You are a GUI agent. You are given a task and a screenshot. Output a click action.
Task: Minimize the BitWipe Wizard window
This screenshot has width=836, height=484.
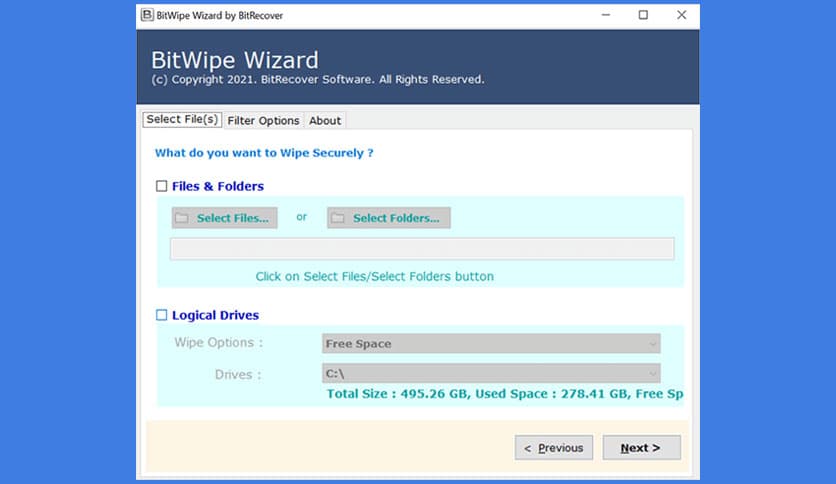click(x=606, y=15)
